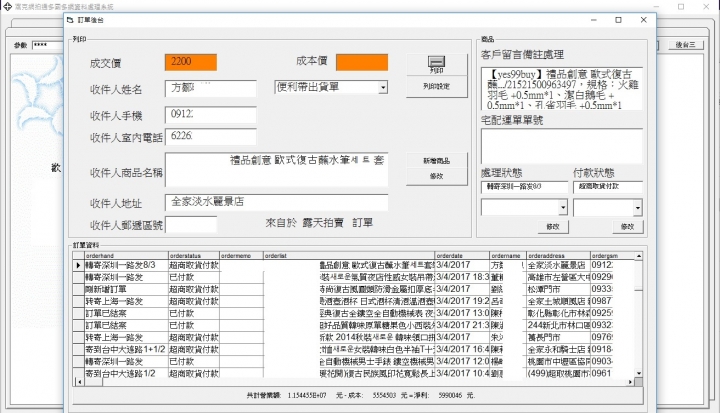This screenshot has height=413, width=720.
Task: Expand the 付款狀態 combo box
Action: pos(637,208)
